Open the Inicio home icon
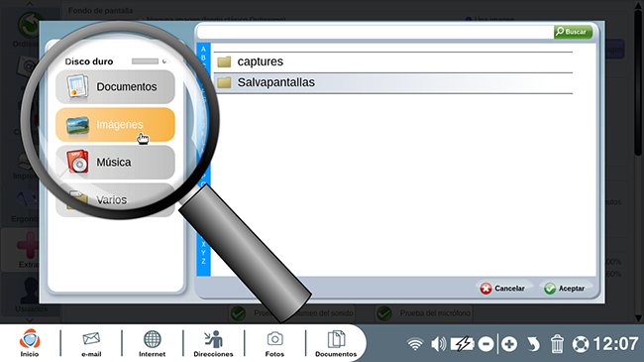Viewport: 644px width, 362px height. tap(30, 343)
